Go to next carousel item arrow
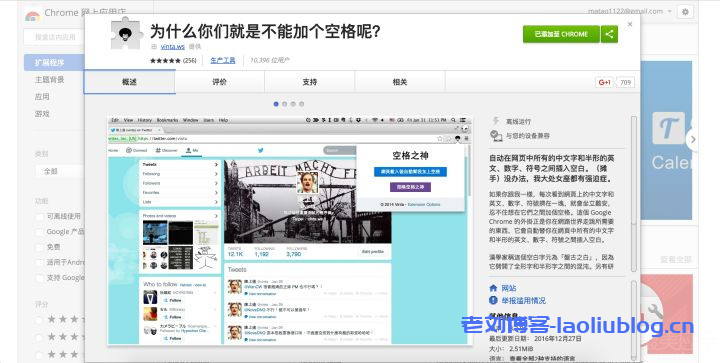Viewport: 720px width, 363px height. click(x=692, y=139)
